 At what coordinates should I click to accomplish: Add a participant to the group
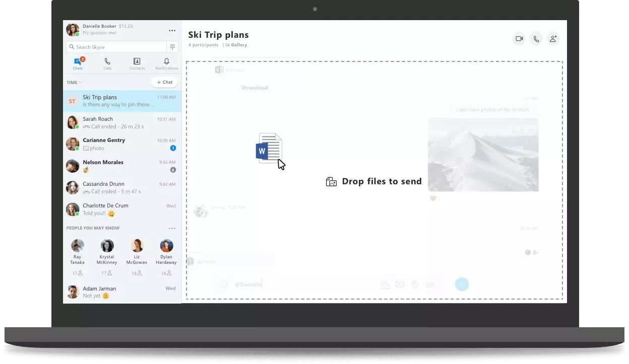[553, 39]
